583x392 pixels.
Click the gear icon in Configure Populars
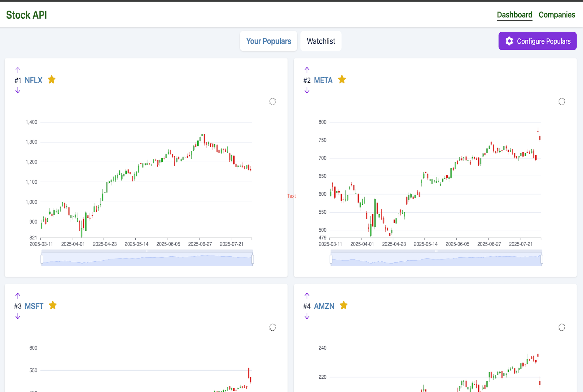(x=509, y=41)
